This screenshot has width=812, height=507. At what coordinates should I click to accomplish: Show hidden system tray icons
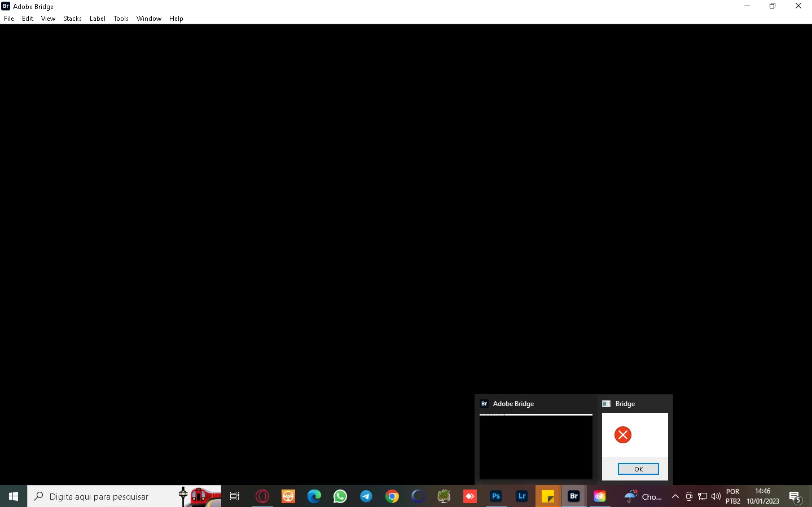(675, 496)
